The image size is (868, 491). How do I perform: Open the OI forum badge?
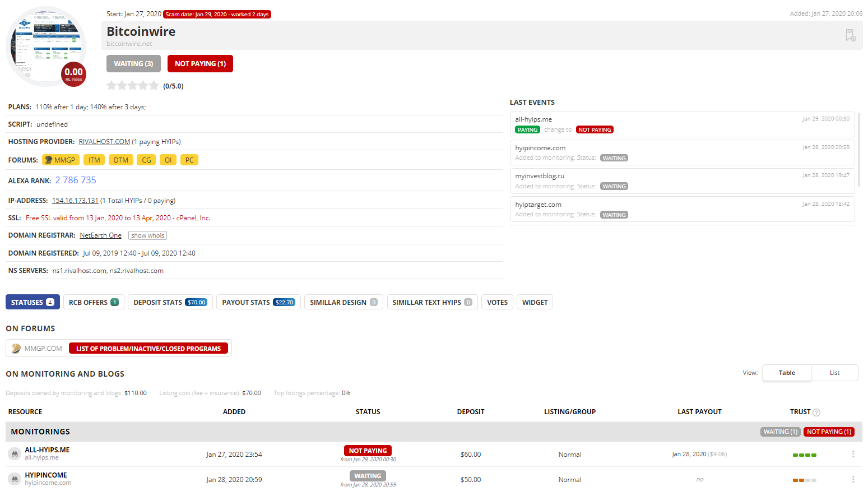pyautogui.click(x=168, y=160)
